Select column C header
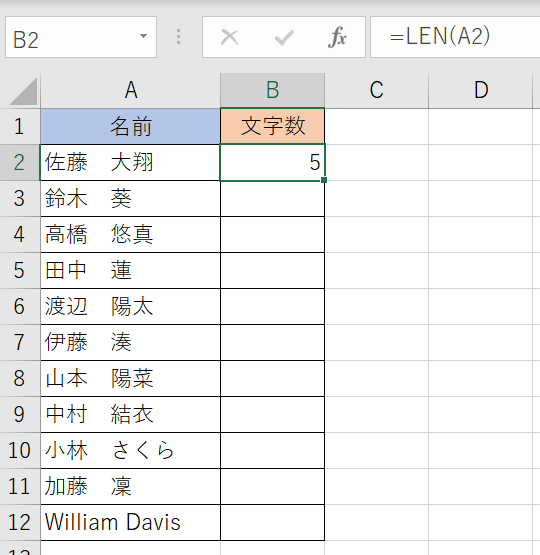The height and width of the screenshot is (555, 540). click(x=377, y=90)
